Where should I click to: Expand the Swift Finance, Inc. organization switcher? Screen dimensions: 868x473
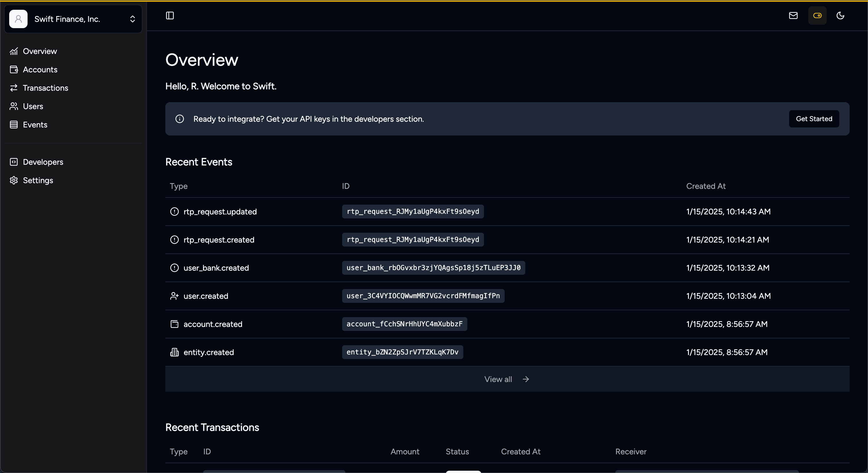coord(73,19)
